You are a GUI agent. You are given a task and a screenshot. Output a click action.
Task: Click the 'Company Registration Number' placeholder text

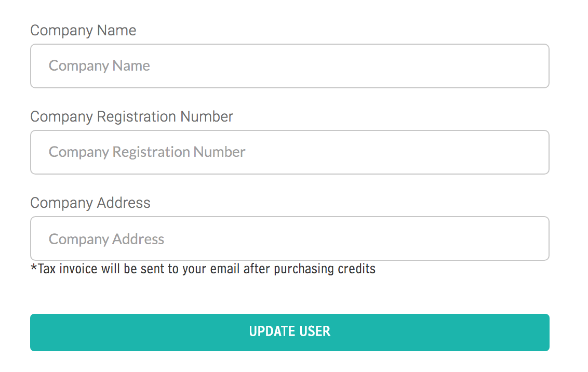[x=147, y=152]
